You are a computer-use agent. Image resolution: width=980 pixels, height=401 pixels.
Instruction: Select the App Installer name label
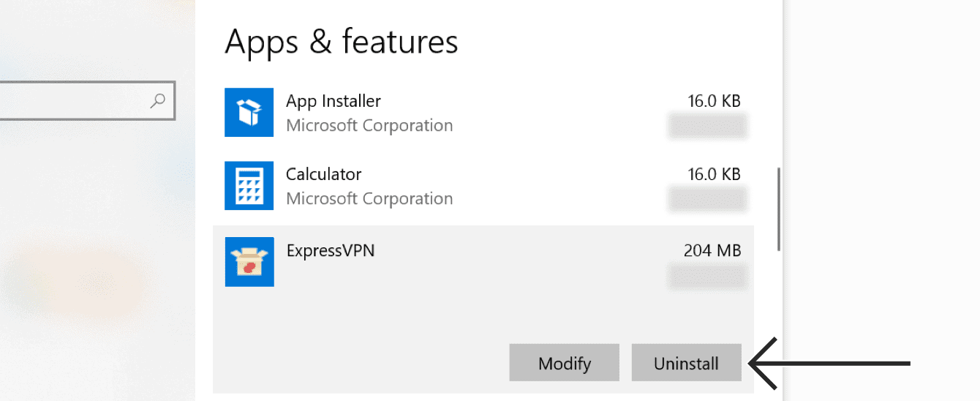[333, 101]
